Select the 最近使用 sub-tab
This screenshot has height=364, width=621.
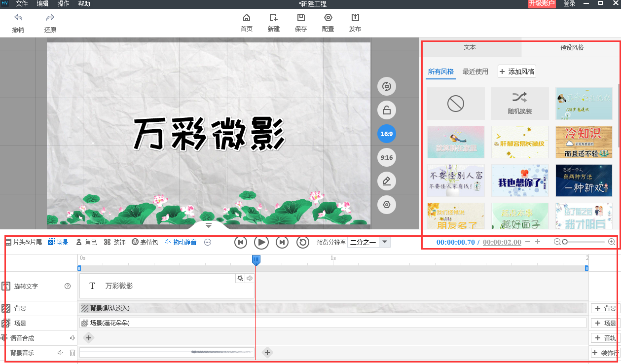point(475,72)
